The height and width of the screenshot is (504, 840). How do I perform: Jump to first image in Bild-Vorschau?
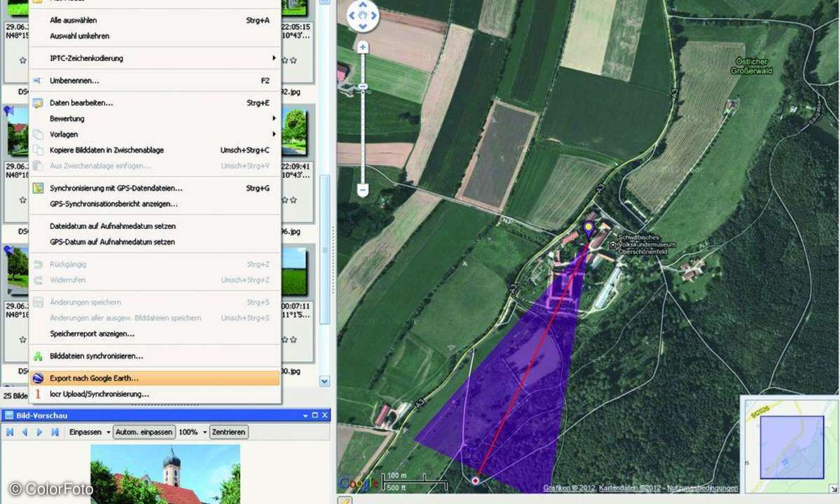coord(10,433)
